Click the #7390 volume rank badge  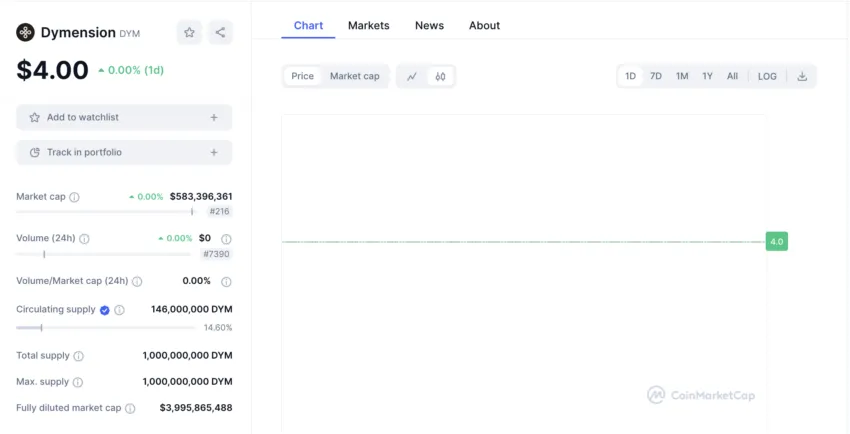tap(216, 254)
